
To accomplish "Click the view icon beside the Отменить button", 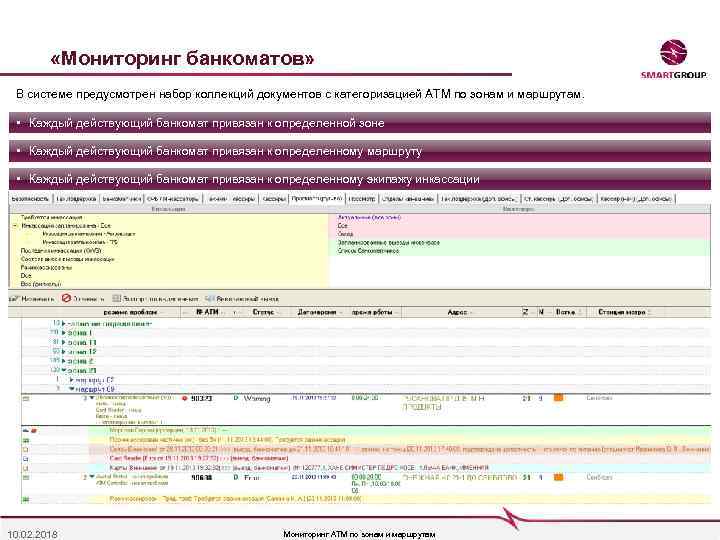I will click(117, 298).
